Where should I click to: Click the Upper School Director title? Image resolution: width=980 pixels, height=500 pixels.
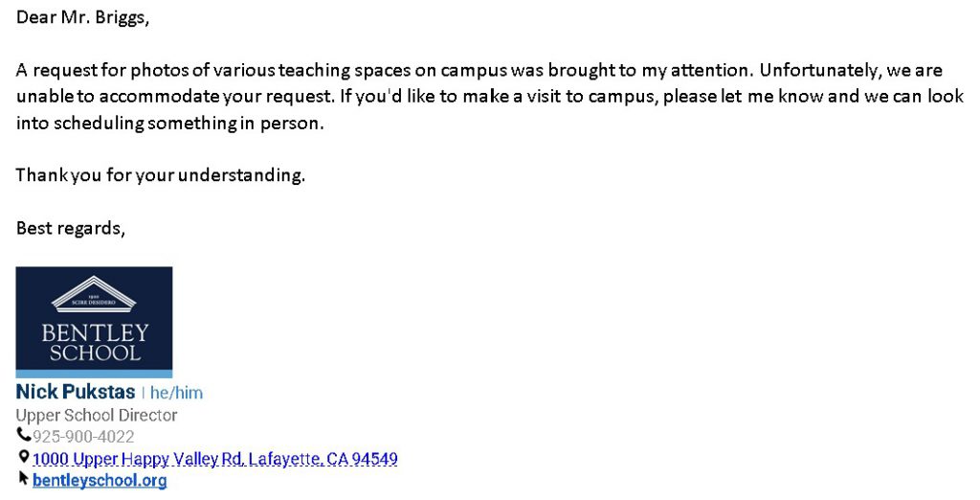97,415
